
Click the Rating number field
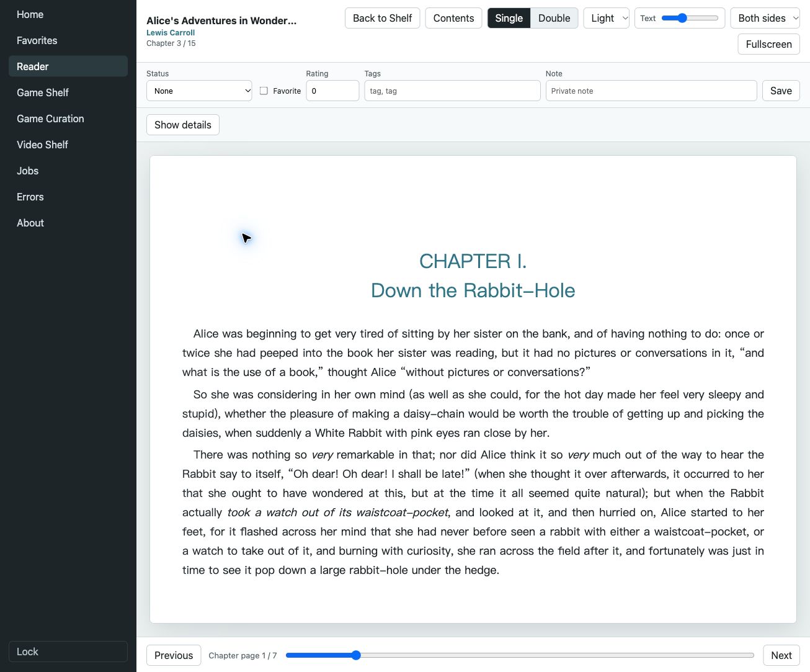[332, 91]
